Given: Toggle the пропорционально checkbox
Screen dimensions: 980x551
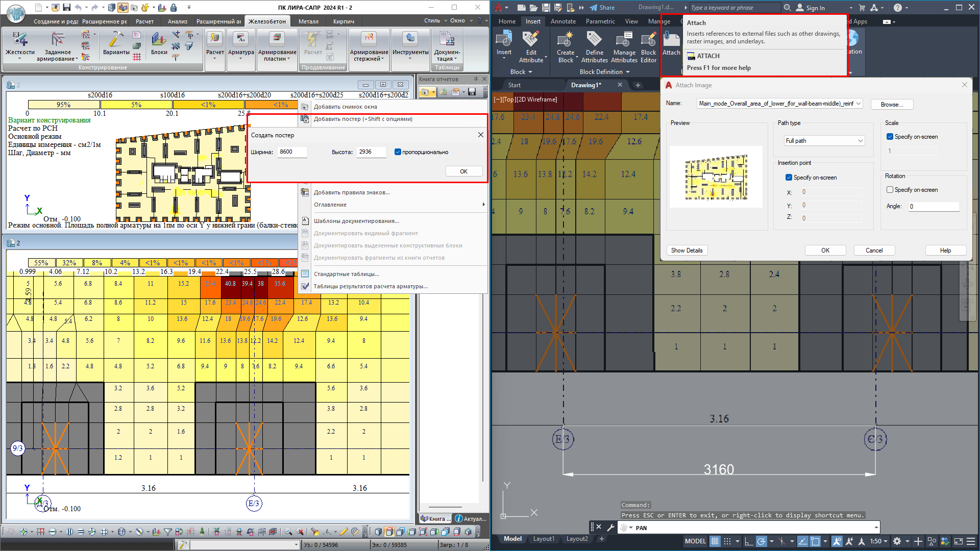Looking at the screenshot, I should coord(398,152).
